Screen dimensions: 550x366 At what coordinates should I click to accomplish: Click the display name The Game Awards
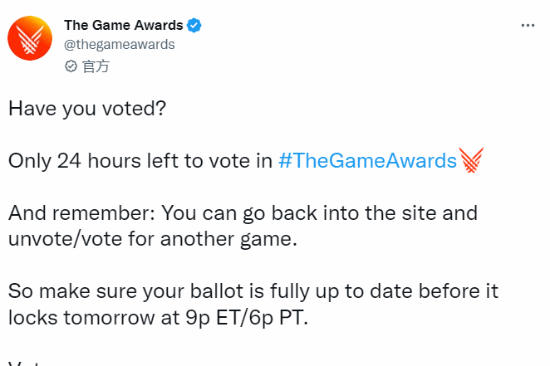pos(123,25)
